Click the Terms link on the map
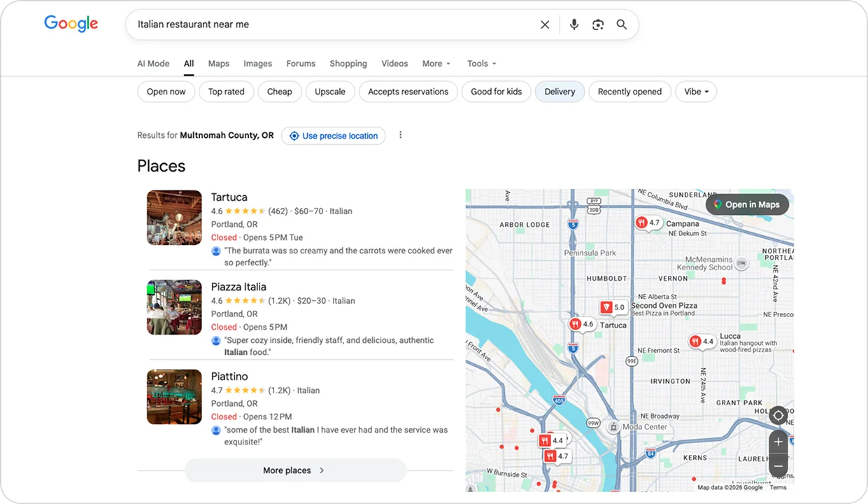 pyautogui.click(x=778, y=487)
